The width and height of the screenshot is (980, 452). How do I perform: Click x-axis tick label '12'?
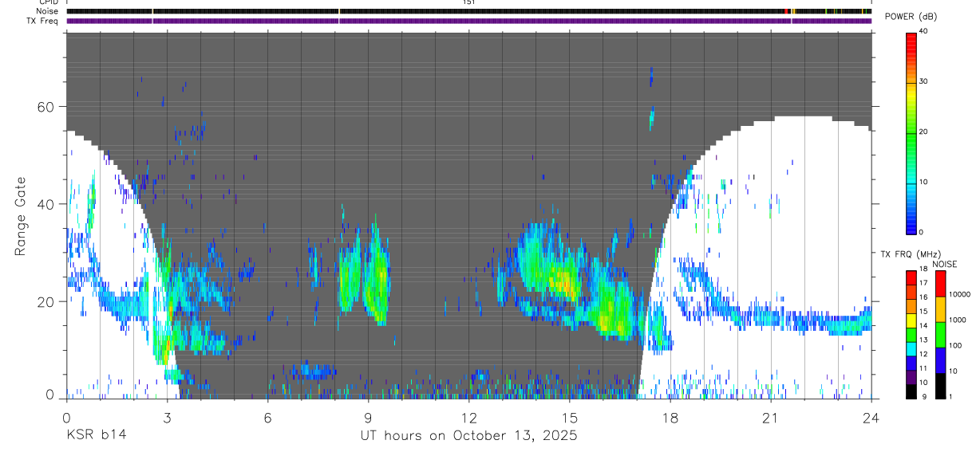click(469, 417)
